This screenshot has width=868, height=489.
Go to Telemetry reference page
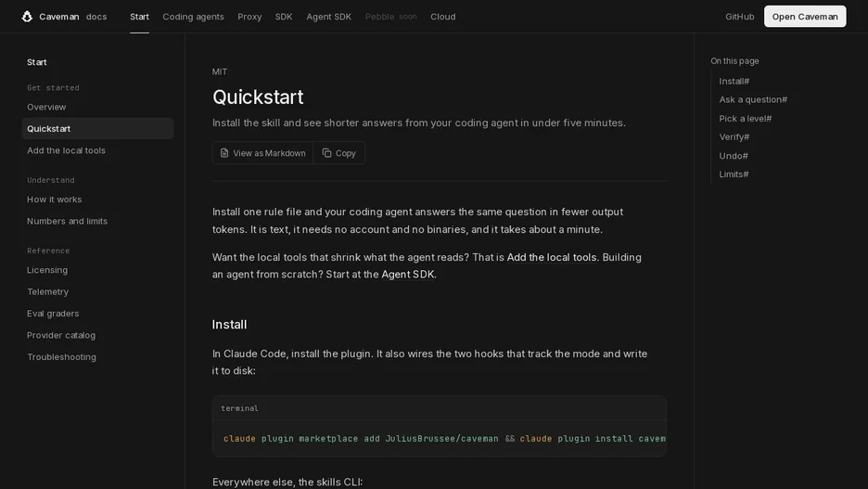click(x=47, y=292)
